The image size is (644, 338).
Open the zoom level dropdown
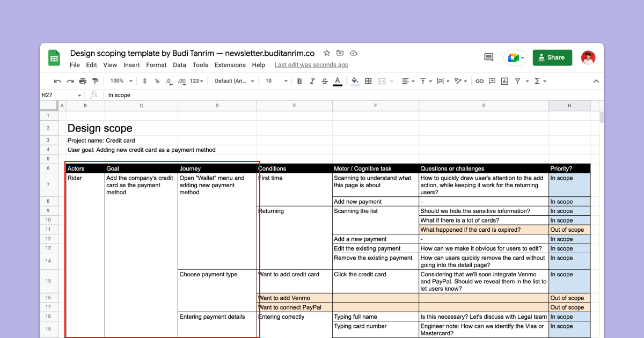(x=120, y=80)
